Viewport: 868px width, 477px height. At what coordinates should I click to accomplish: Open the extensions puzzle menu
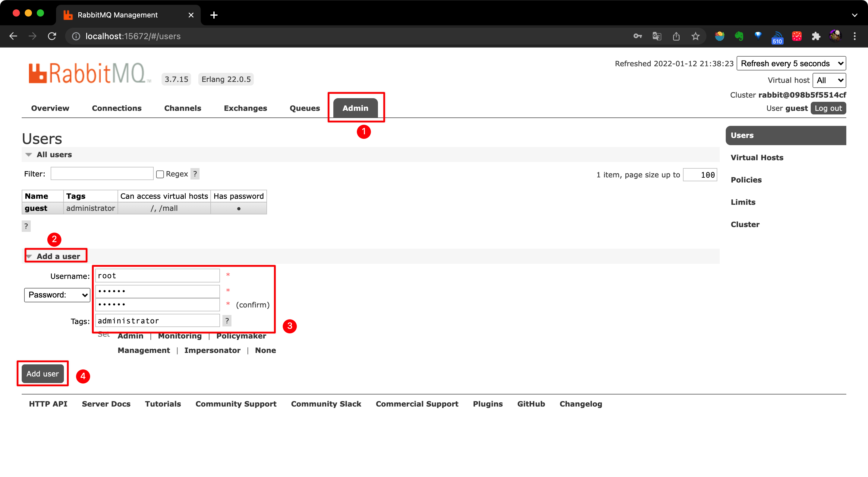(816, 36)
